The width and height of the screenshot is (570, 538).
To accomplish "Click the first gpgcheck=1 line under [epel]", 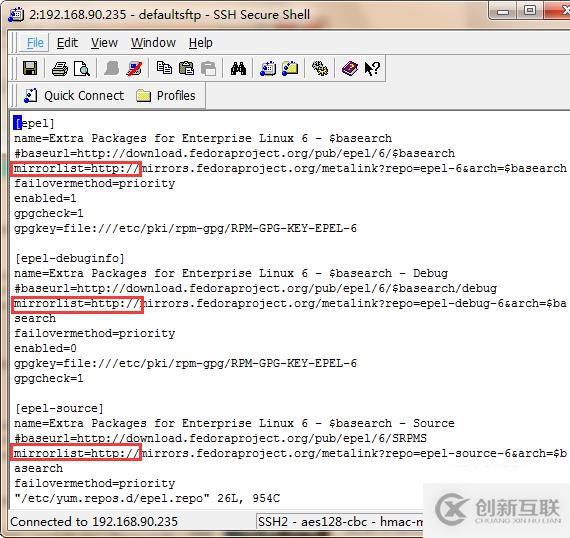I will tap(49, 213).
